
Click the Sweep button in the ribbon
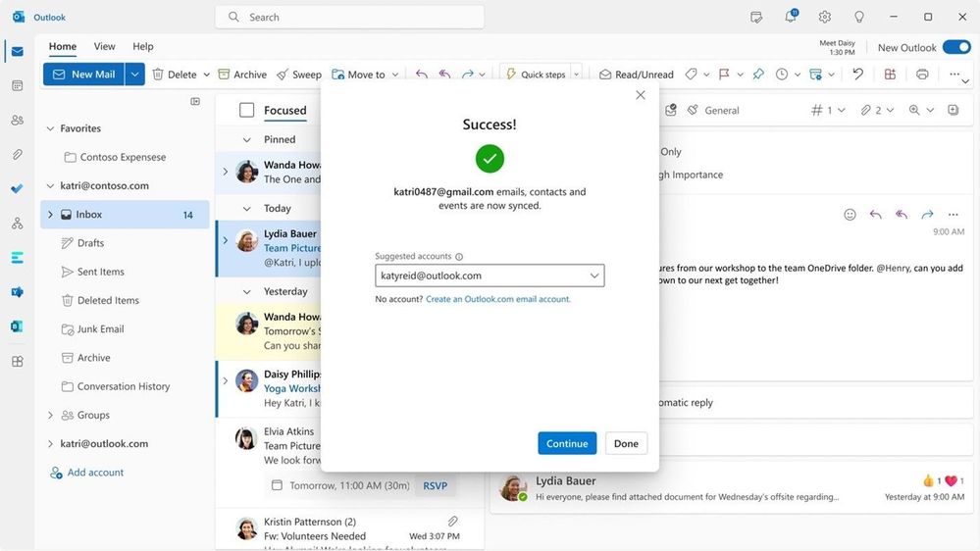coord(299,75)
